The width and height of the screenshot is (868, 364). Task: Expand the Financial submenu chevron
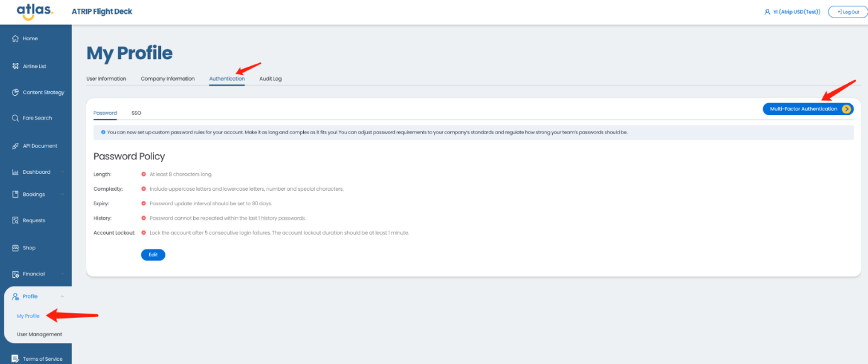coord(63,274)
